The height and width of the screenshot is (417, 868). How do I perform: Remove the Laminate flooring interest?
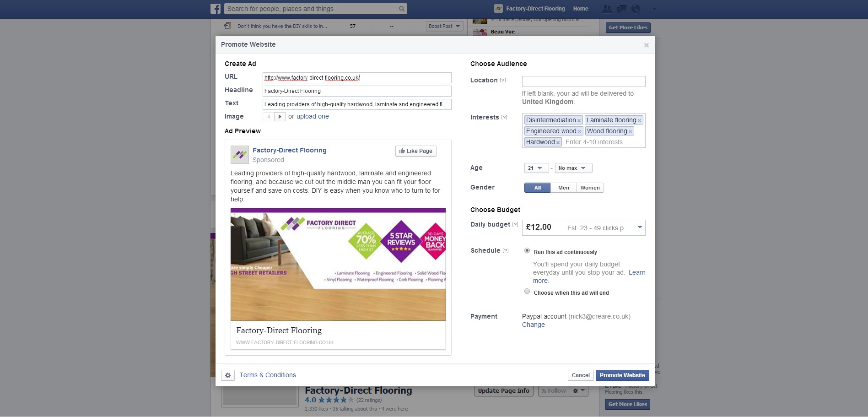[639, 120]
